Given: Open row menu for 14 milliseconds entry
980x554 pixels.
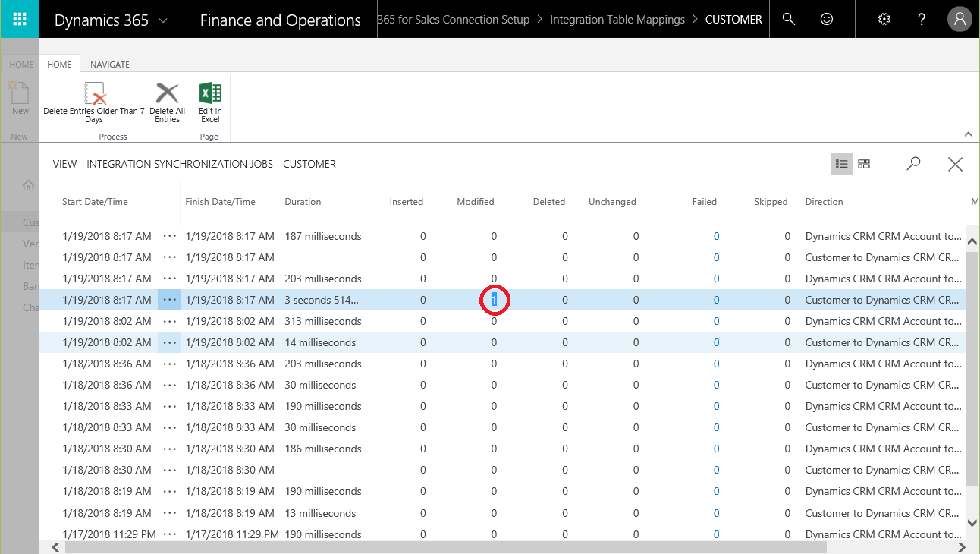Looking at the screenshot, I should click(x=169, y=342).
